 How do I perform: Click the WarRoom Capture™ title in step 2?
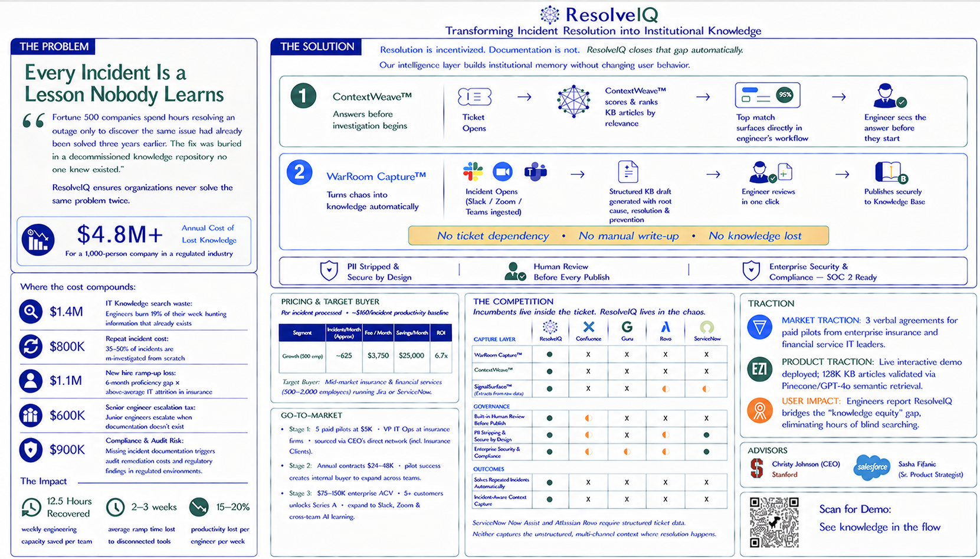point(376,176)
